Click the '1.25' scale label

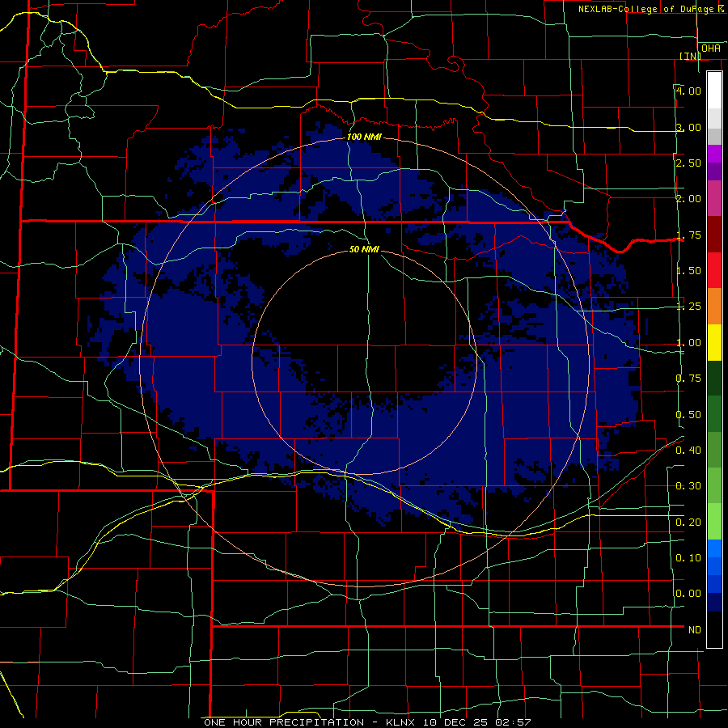[688, 307]
